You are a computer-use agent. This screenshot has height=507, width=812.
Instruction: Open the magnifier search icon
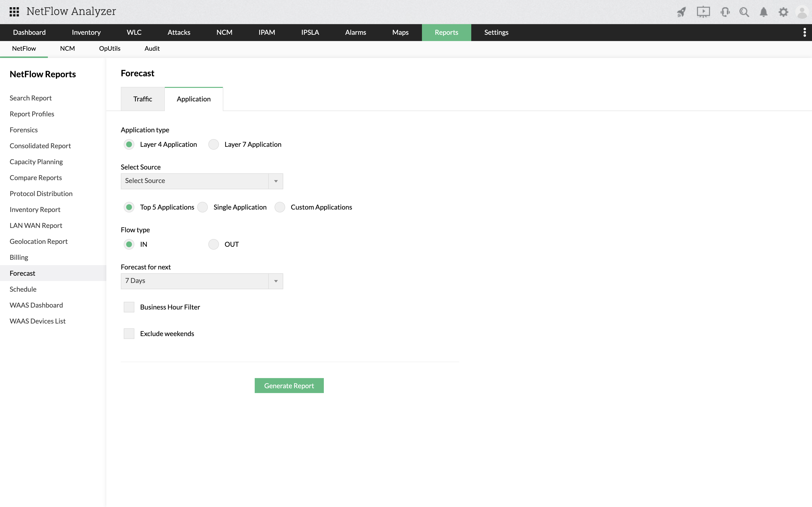point(744,12)
